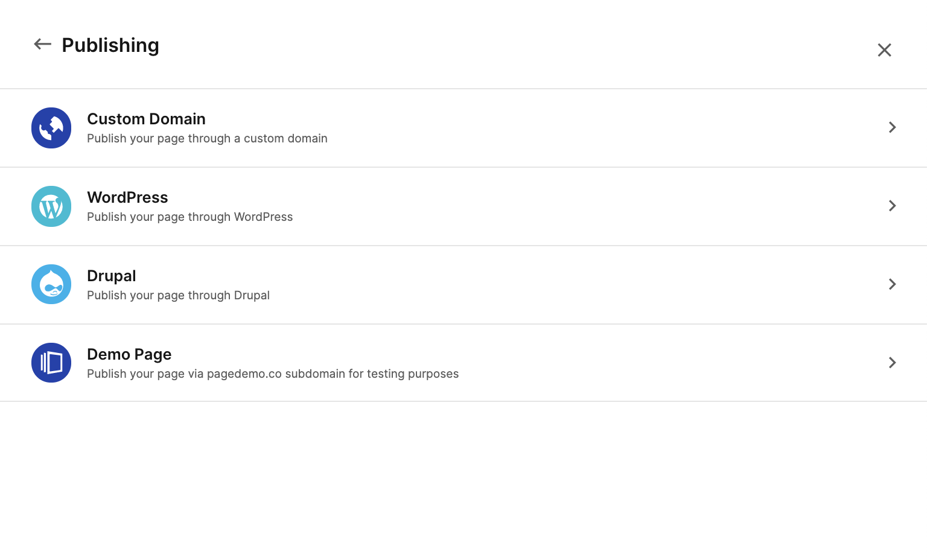Select the WordPress title

point(127,197)
